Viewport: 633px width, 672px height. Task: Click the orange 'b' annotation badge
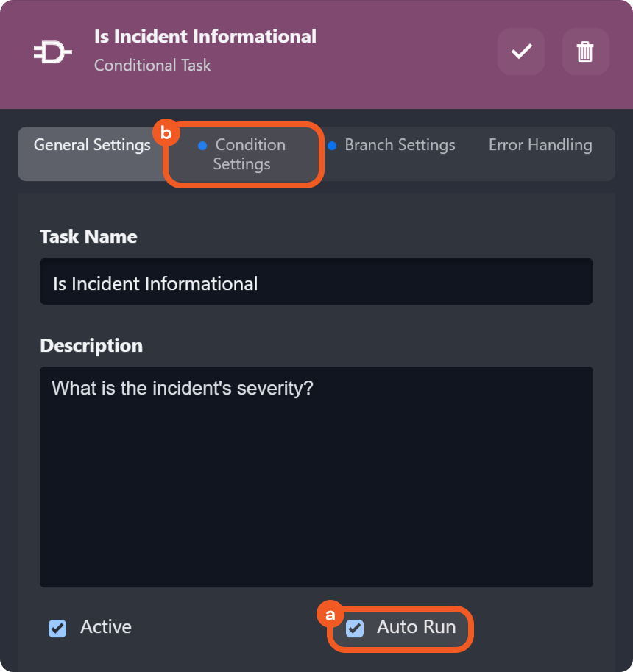(x=166, y=133)
